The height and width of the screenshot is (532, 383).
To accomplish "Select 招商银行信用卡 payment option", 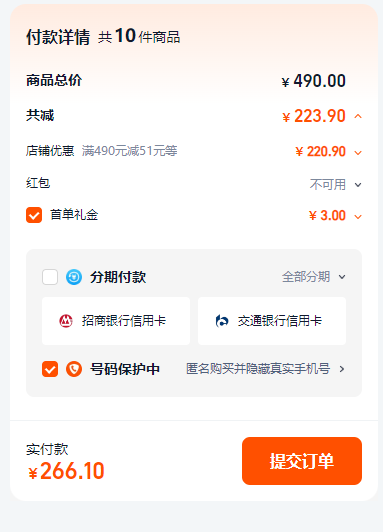I will pos(116,321).
